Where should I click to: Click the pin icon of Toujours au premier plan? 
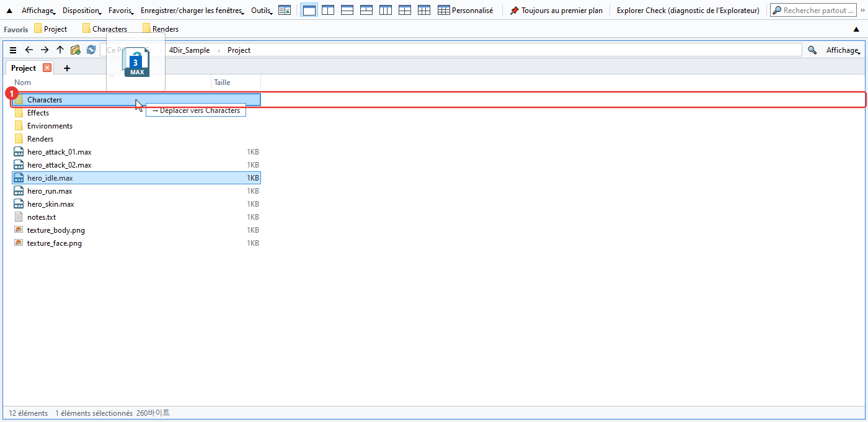tap(514, 11)
